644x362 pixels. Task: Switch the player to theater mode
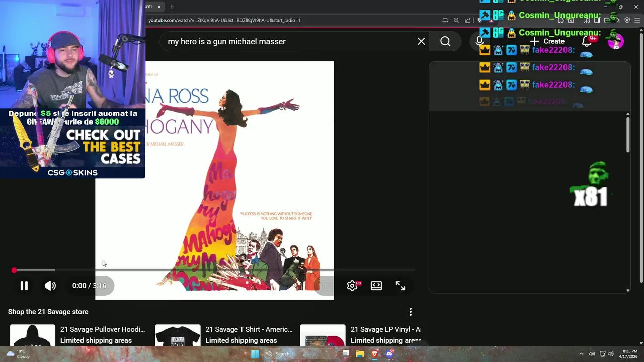376,286
